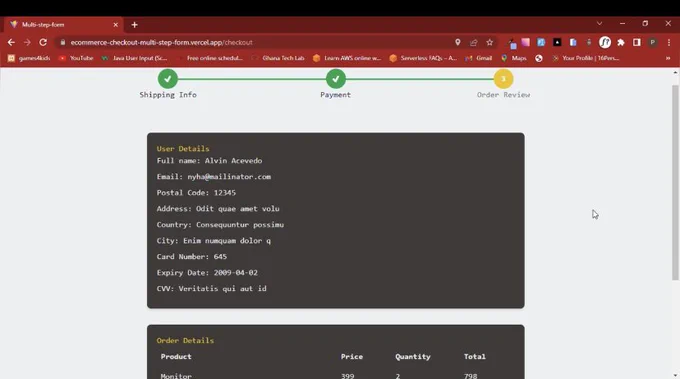The width and height of the screenshot is (680, 379).
Task: Share this page via share icon
Action: click(474, 42)
